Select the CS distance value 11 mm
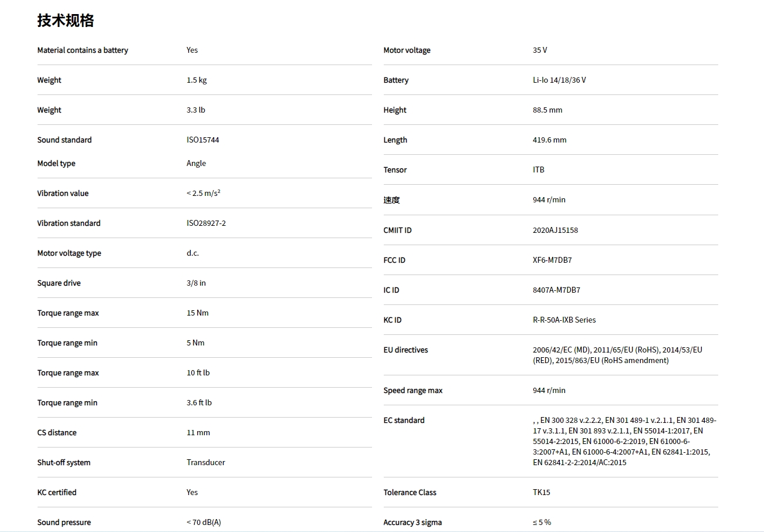Viewport: 764px width, 532px height. (x=198, y=432)
